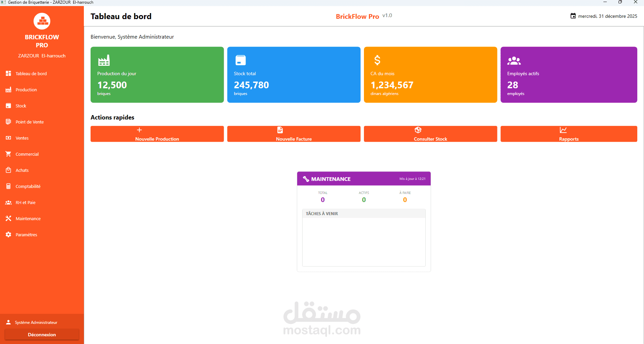This screenshot has width=644, height=344.
Task: Click the 28 employés count
Action: point(513,85)
